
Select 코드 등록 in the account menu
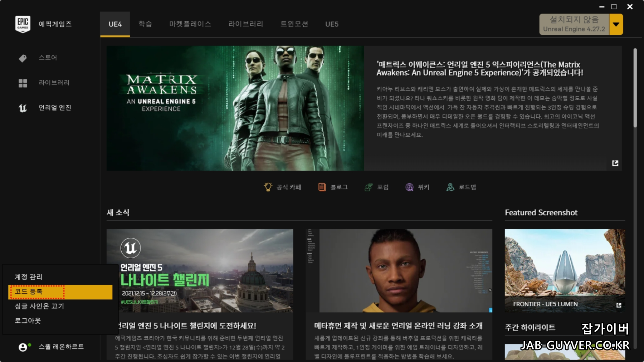[60, 292]
